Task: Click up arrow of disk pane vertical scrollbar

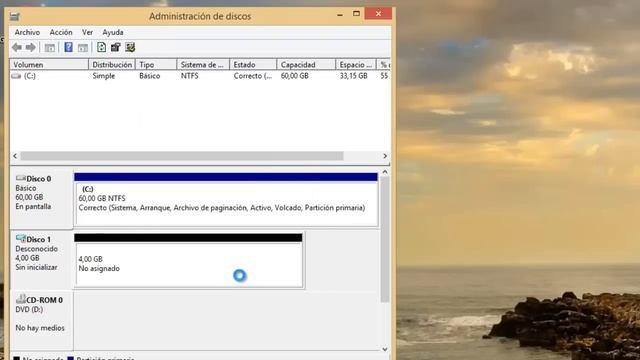Action: tap(384, 172)
